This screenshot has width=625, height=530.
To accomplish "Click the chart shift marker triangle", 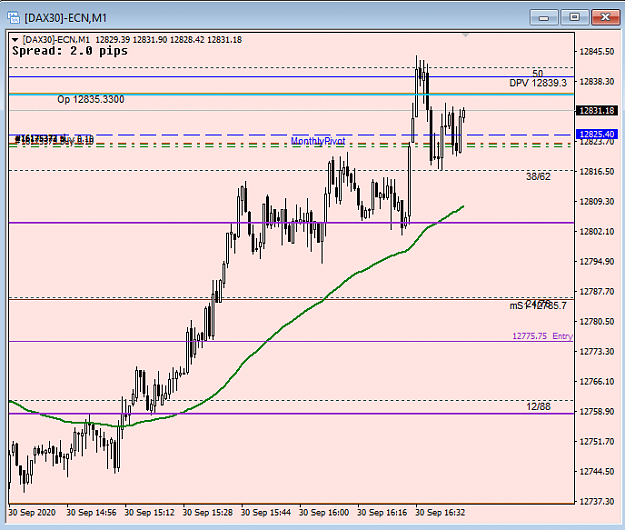I will (x=465, y=36).
